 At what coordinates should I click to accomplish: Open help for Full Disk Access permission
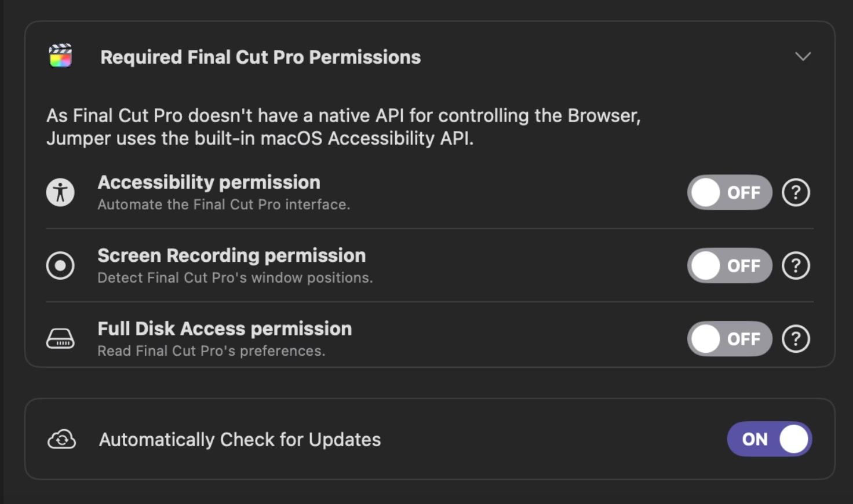[x=796, y=339]
